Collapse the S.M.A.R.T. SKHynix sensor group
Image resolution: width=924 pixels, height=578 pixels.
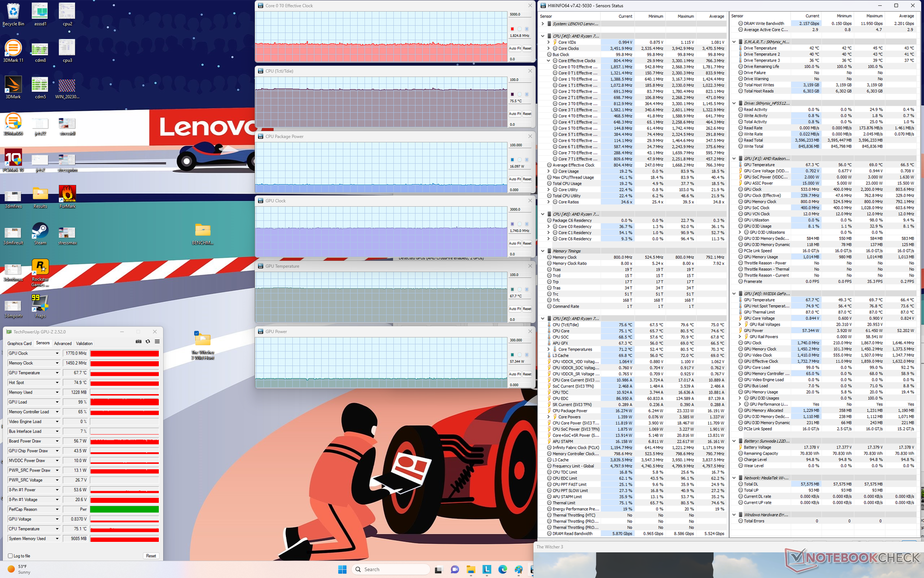(734, 42)
